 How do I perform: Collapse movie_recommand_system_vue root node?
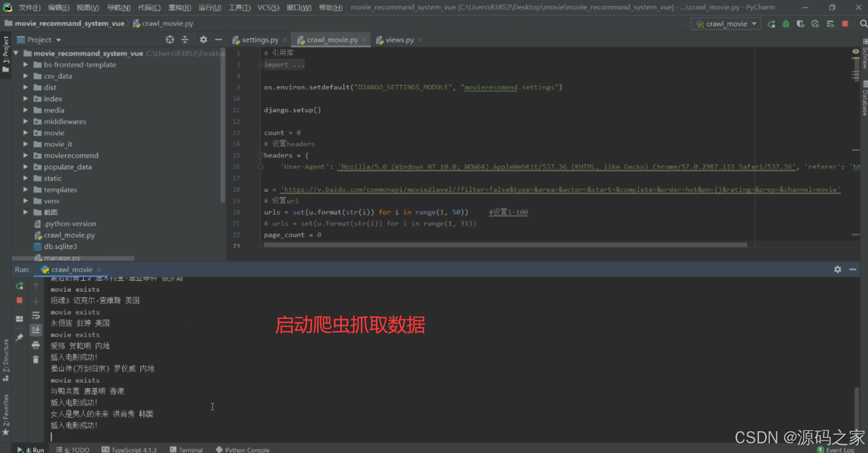pyautogui.click(x=16, y=53)
